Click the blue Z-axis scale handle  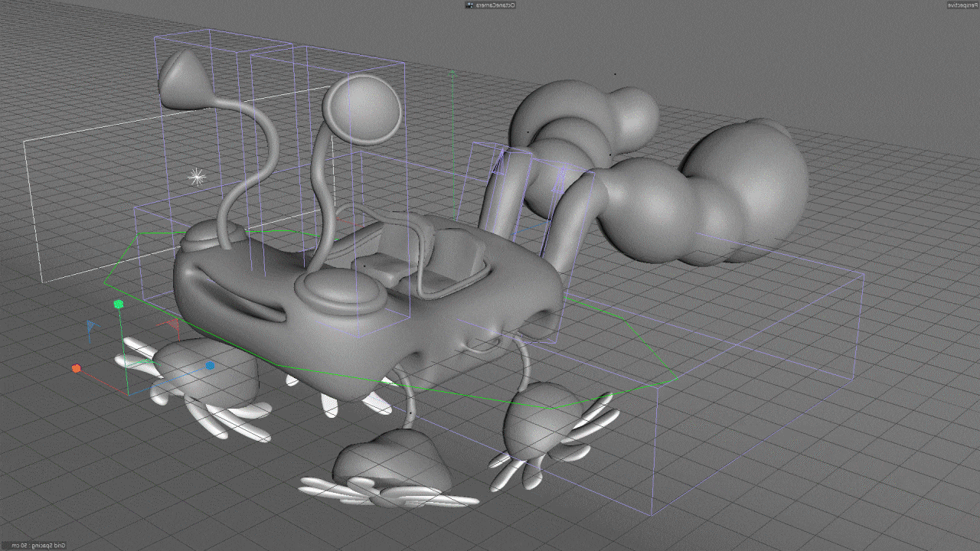pos(209,366)
